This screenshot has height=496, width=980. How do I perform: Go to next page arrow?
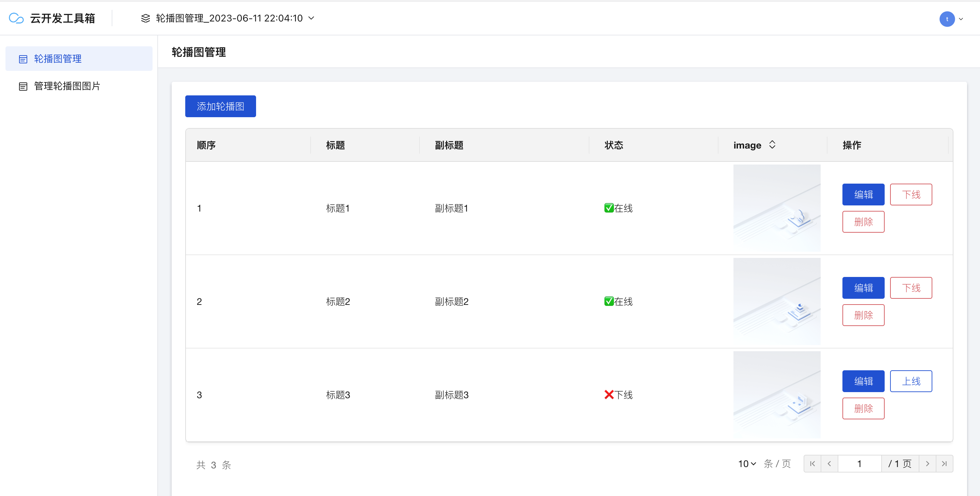click(x=928, y=464)
